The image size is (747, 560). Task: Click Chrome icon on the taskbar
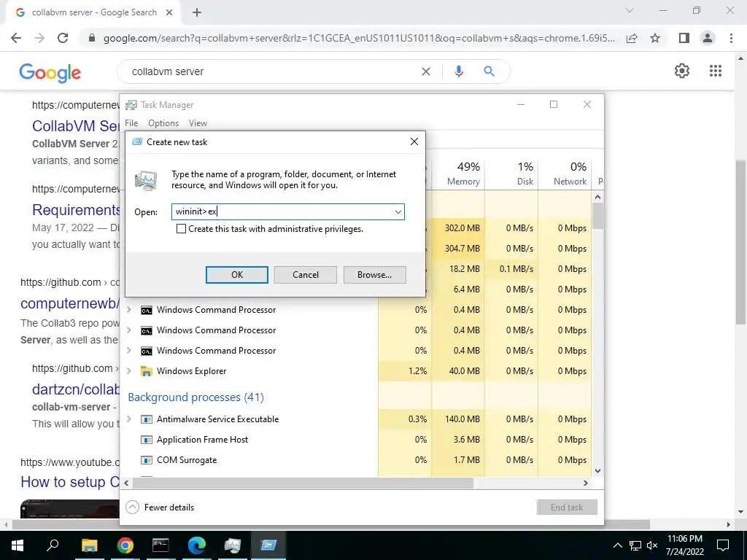(125, 545)
